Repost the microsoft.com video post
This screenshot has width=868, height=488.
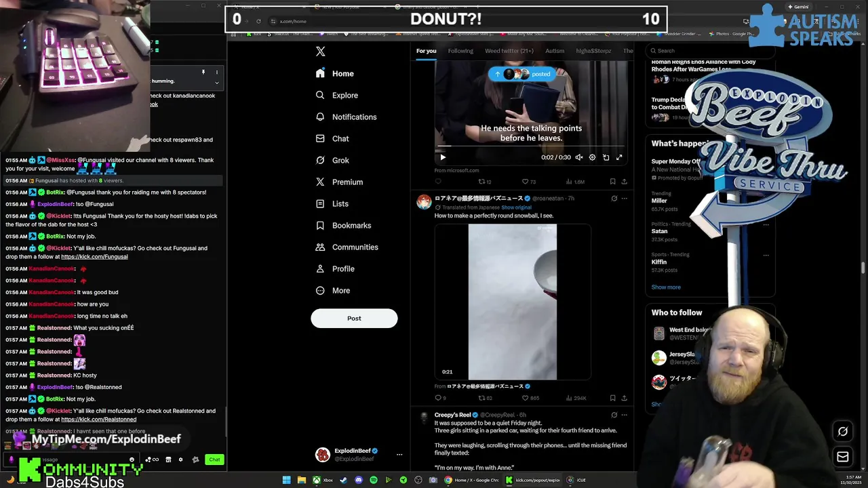click(x=484, y=182)
